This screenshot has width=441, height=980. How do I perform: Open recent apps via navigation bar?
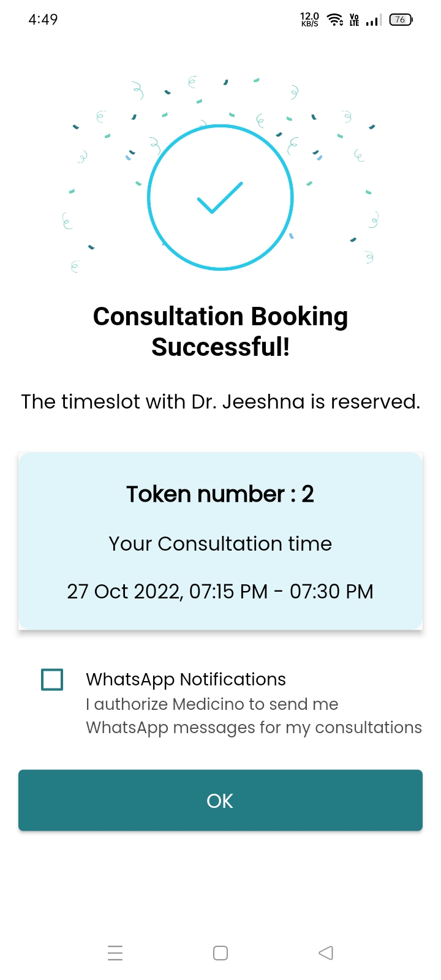click(x=115, y=953)
